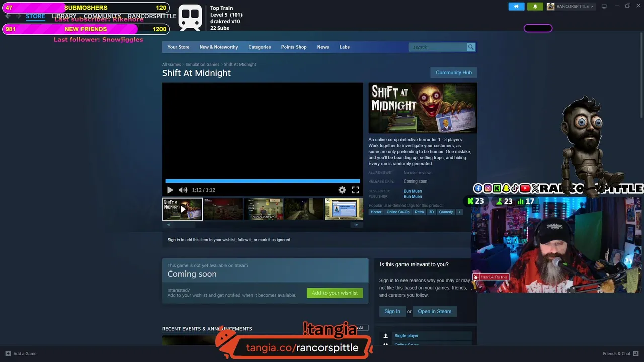Screen dimensions: 644x362
Task: Click the RANCORSPITTLE avatar image
Action: pos(550,6)
